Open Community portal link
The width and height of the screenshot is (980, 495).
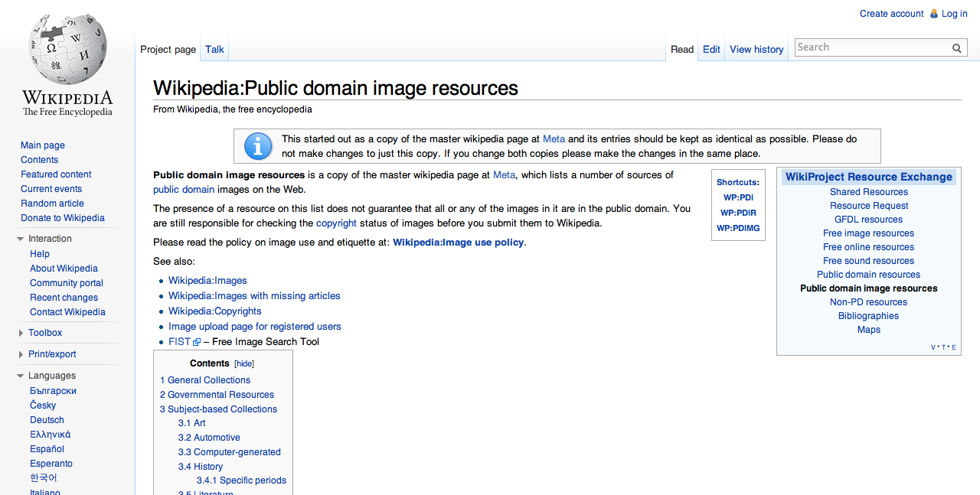click(67, 283)
